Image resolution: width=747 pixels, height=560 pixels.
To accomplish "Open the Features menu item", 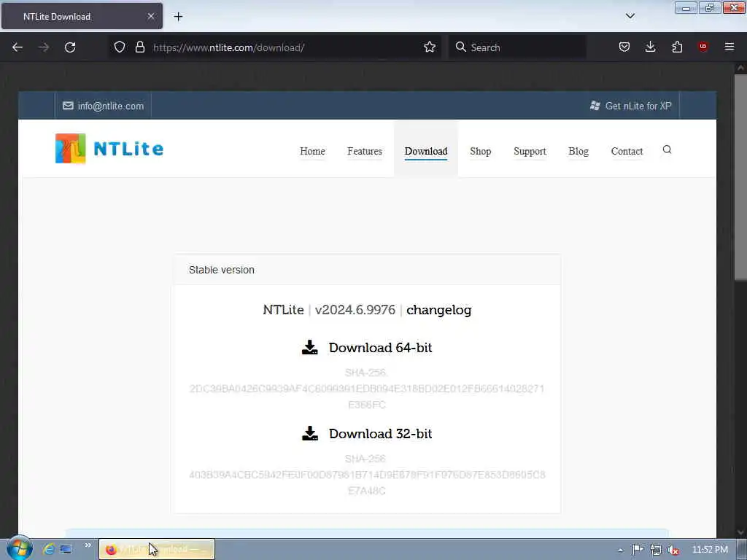I will (365, 151).
